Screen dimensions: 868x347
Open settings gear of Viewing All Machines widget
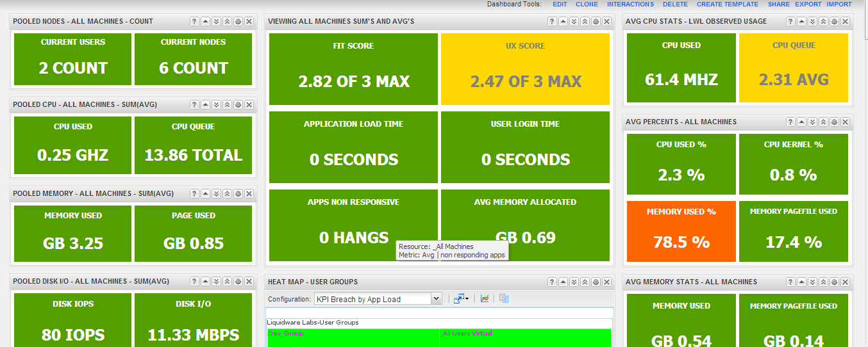tap(596, 21)
